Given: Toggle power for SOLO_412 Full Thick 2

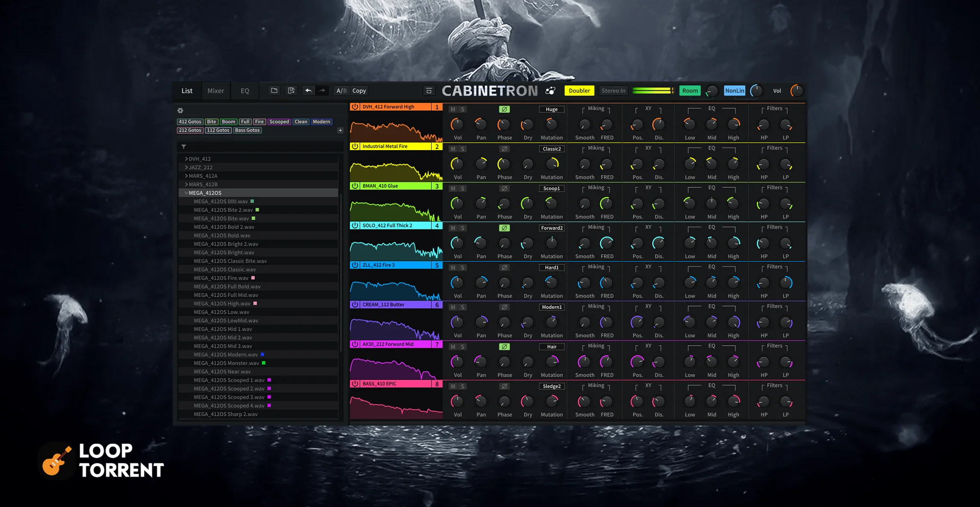Looking at the screenshot, I should [x=355, y=226].
